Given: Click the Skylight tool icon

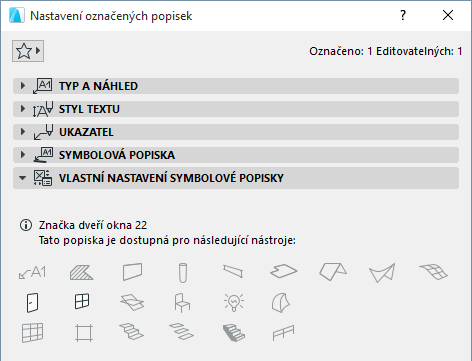Looking at the screenshot, I should [x=132, y=302].
